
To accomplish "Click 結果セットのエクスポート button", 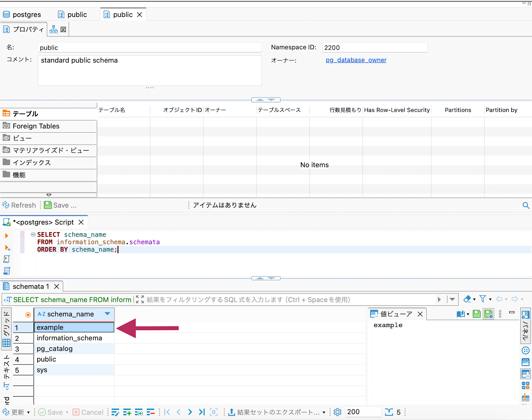I will [274, 412].
